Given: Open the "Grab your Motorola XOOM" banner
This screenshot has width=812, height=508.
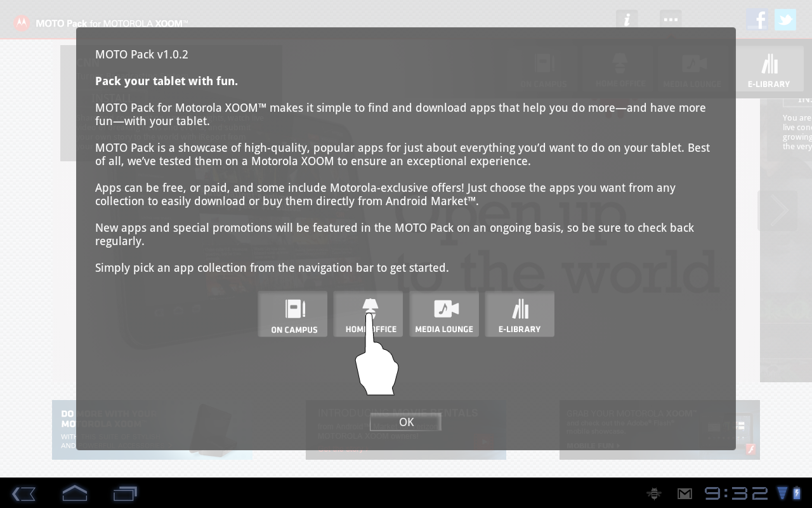Looking at the screenshot, I should pyautogui.click(x=660, y=430).
